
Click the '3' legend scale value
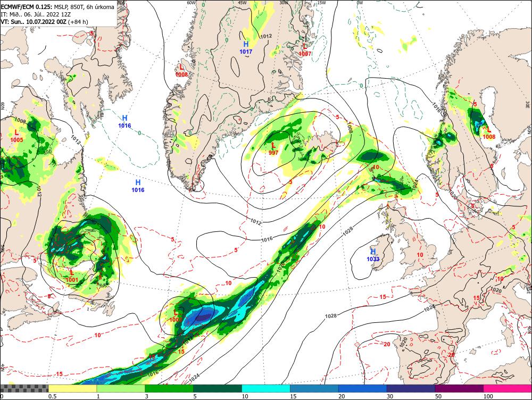click(147, 396)
